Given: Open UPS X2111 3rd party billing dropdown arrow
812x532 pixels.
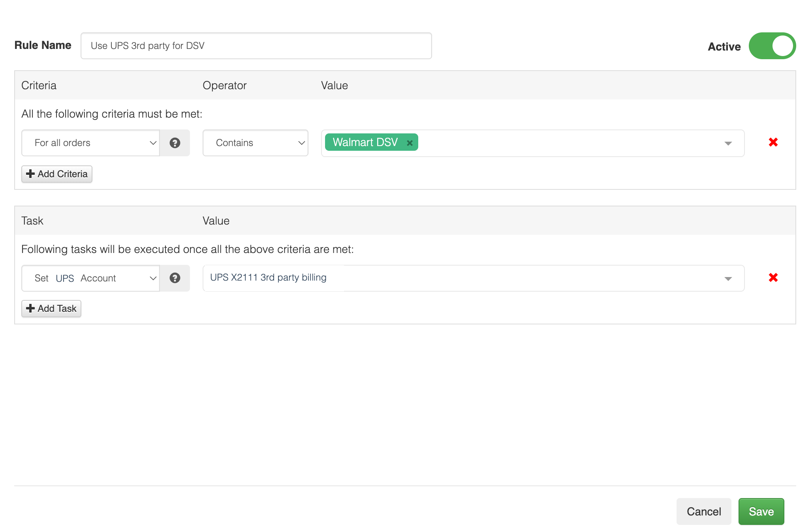Looking at the screenshot, I should point(728,279).
